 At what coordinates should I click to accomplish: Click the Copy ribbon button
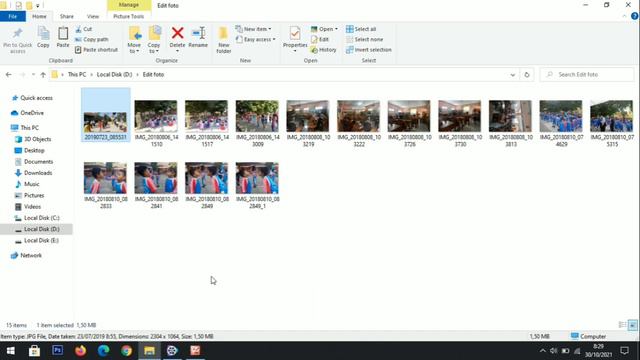tap(43, 38)
